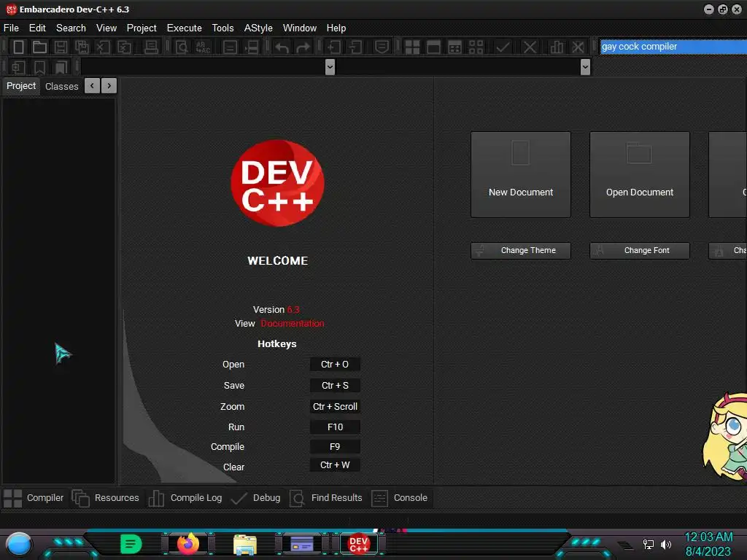
Task: Open the File menu
Action: click(x=11, y=28)
